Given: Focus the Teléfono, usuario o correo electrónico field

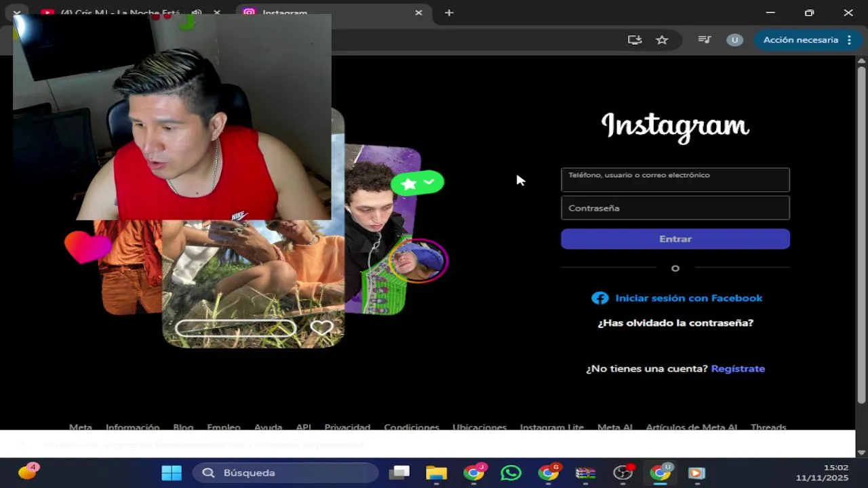Looking at the screenshot, I should coord(675,180).
